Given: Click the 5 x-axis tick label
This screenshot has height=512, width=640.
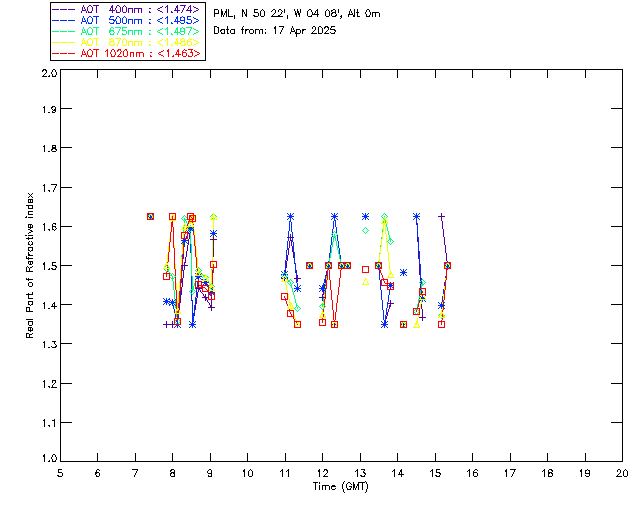Looking at the screenshot, I should (60, 473).
